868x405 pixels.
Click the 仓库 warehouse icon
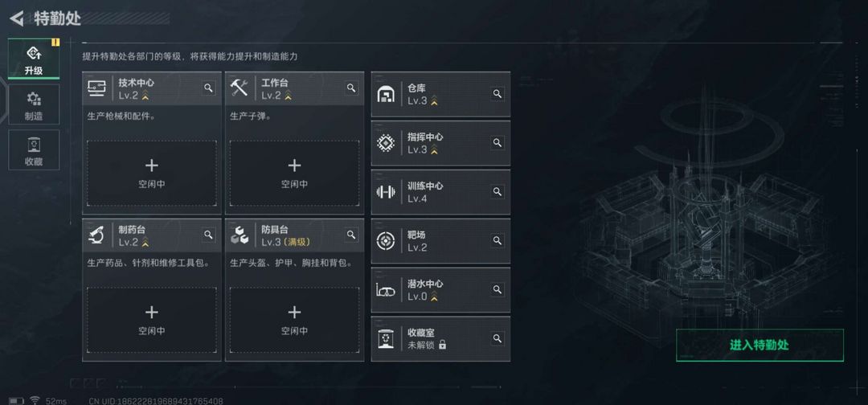click(386, 94)
